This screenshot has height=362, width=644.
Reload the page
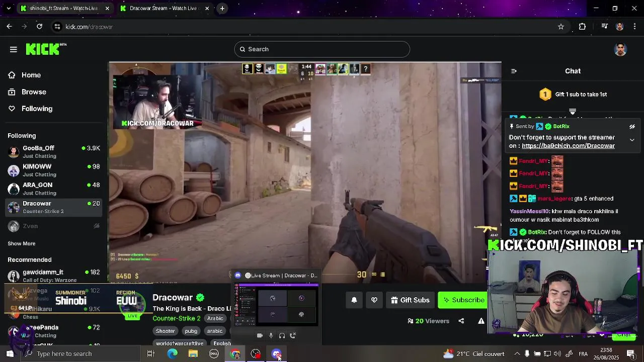[x=39, y=27]
